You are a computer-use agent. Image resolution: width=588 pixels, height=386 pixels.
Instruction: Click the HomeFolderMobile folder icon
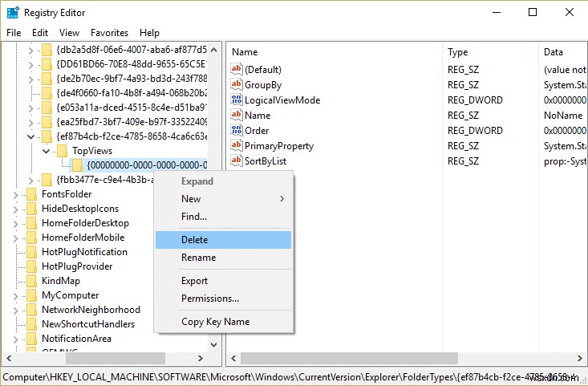tap(31, 238)
